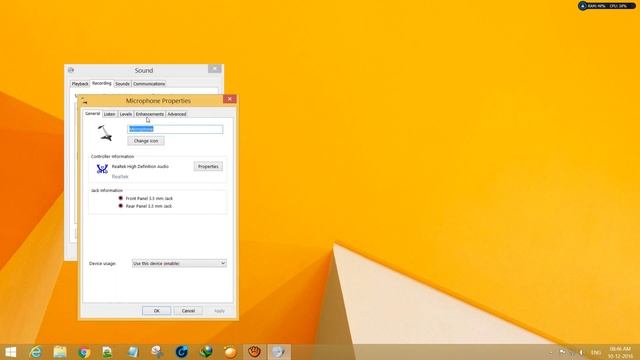
Task: Open the blue circular C taskbar icon
Action: pos(182,352)
